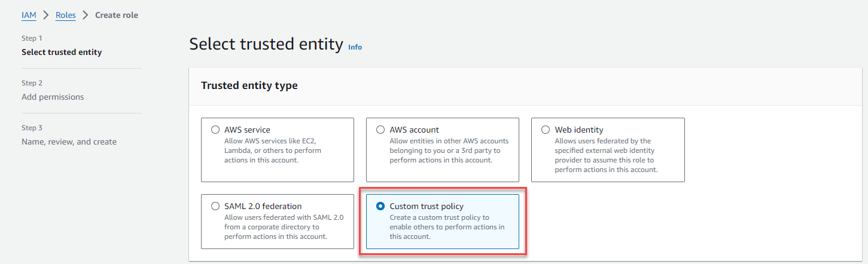
Task: Select the AWS service radio button
Action: pos(215,130)
